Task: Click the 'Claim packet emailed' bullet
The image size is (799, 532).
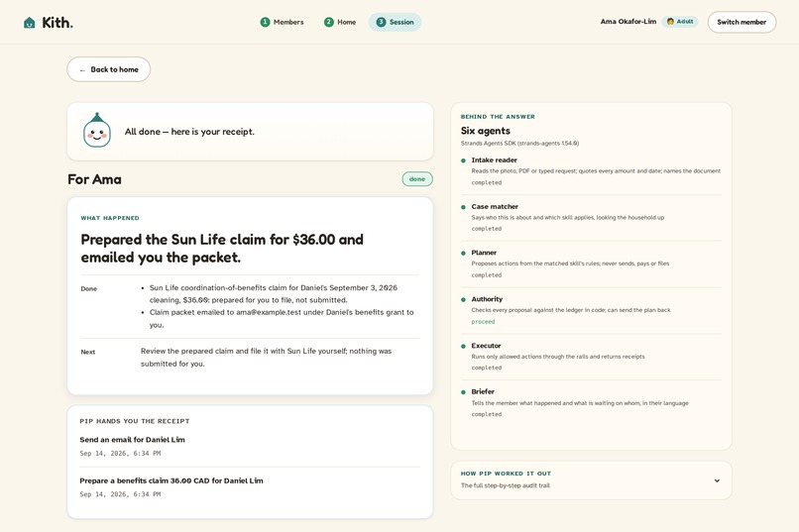Action: [x=282, y=318]
